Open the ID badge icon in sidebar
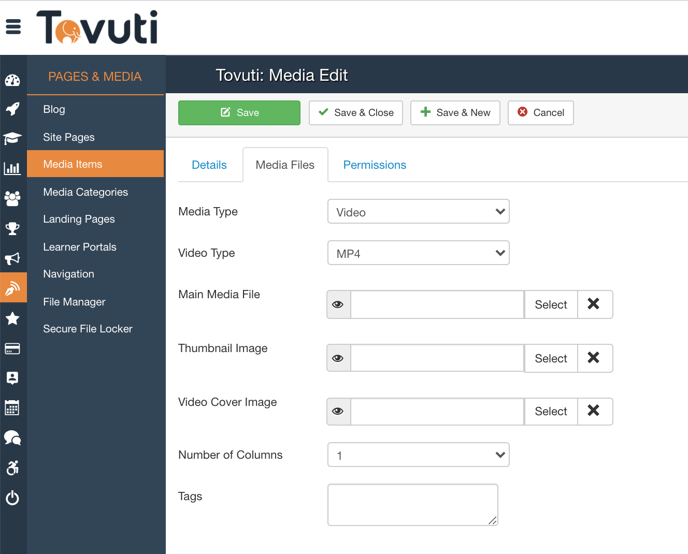This screenshot has height=554, width=688. pyautogui.click(x=12, y=378)
